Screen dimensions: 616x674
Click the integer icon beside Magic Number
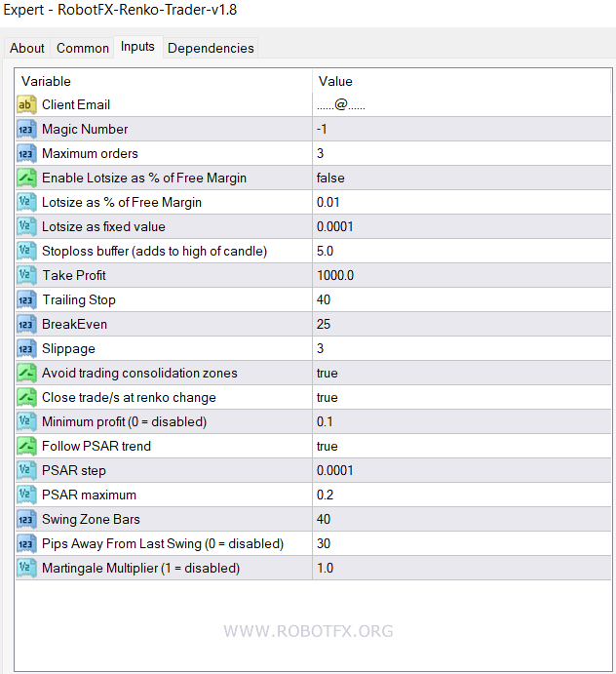(x=26, y=129)
